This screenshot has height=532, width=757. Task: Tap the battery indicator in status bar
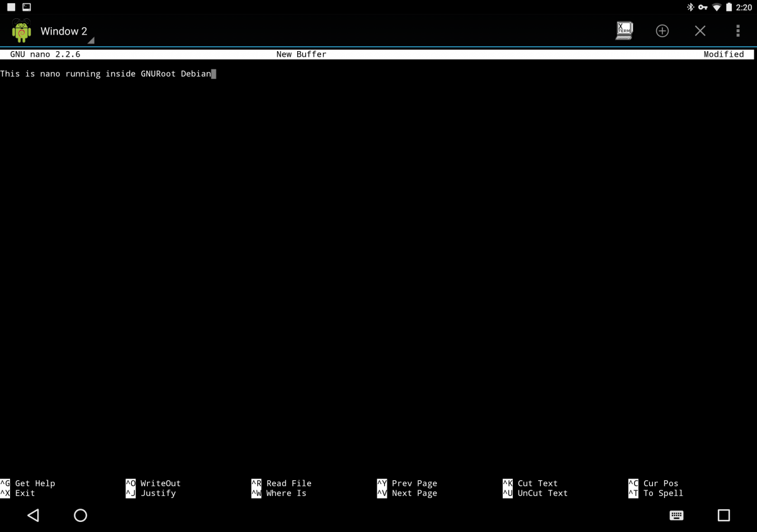tap(729, 8)
